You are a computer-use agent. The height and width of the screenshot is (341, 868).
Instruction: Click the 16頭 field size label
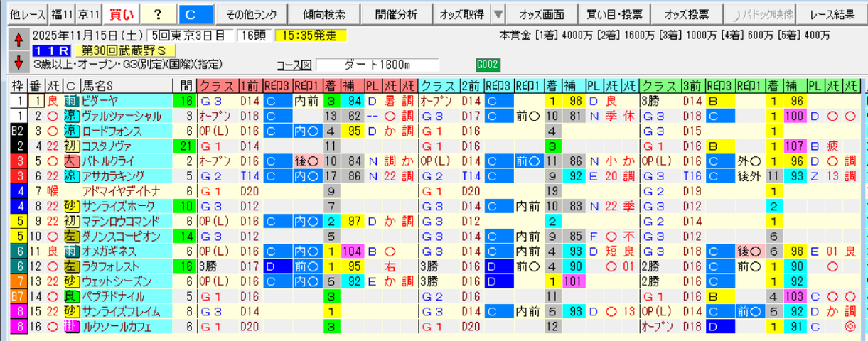click(255, 35)
